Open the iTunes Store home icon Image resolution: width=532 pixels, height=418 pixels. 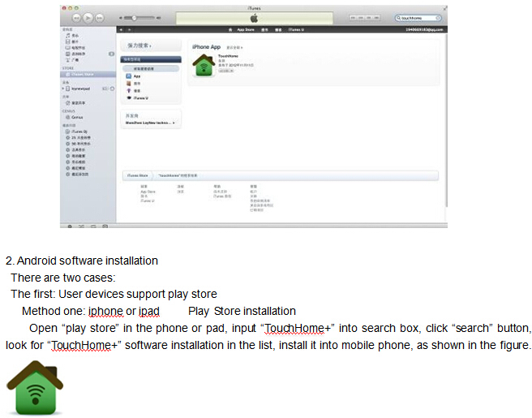pos(230,30)
